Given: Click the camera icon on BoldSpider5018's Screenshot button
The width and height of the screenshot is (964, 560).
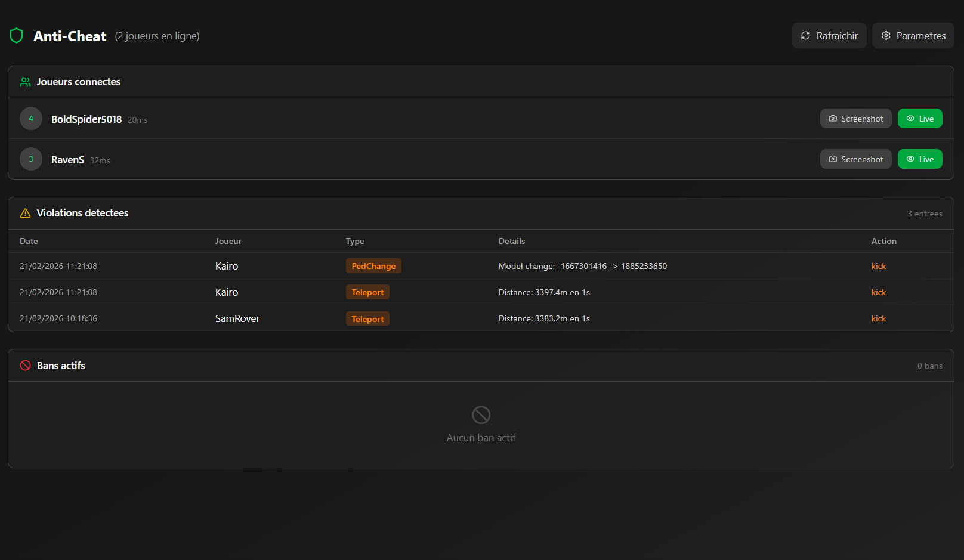Looking at the screenshot, I should [832, 118].
